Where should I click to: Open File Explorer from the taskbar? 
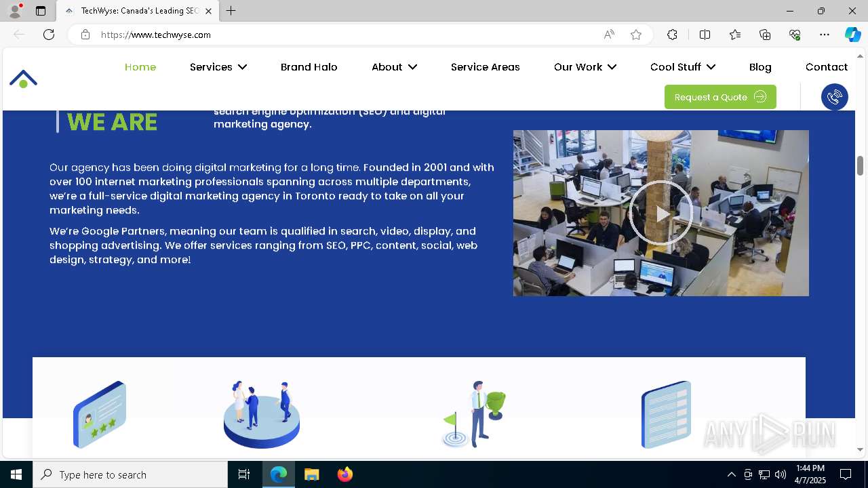(312, 474)
